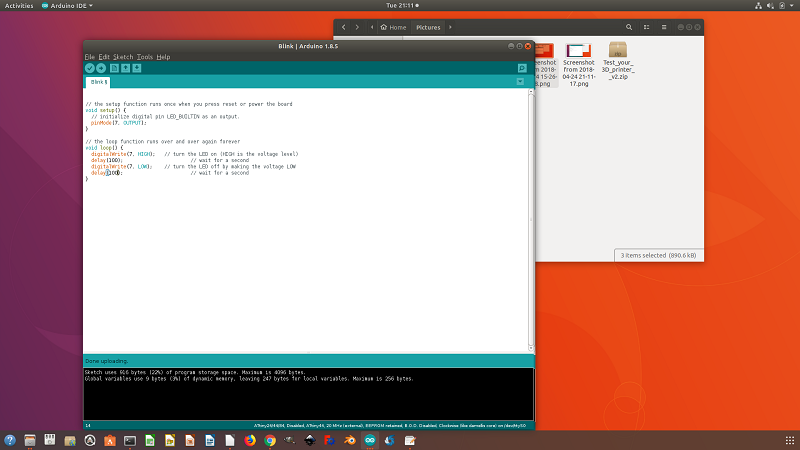Click the Verify sketch checkmark button
This screenshot has width=800, height=450.
[90, 68]
